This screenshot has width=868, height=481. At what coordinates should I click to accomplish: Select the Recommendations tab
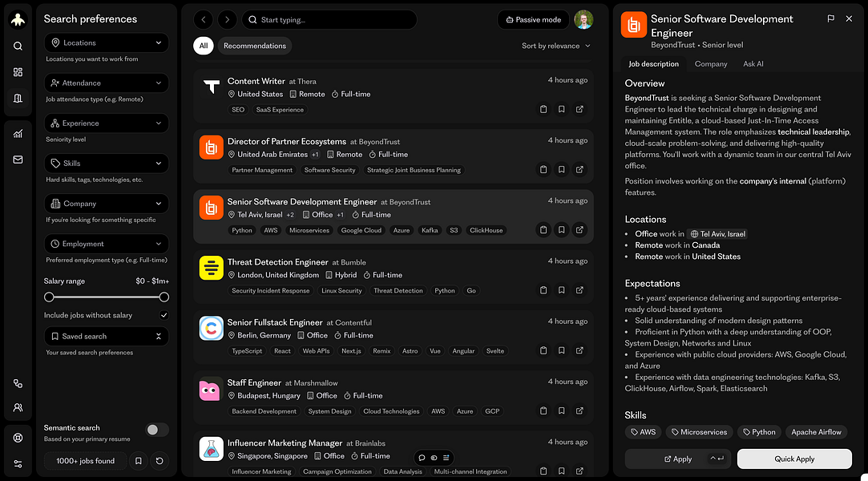tap(255, 46)
